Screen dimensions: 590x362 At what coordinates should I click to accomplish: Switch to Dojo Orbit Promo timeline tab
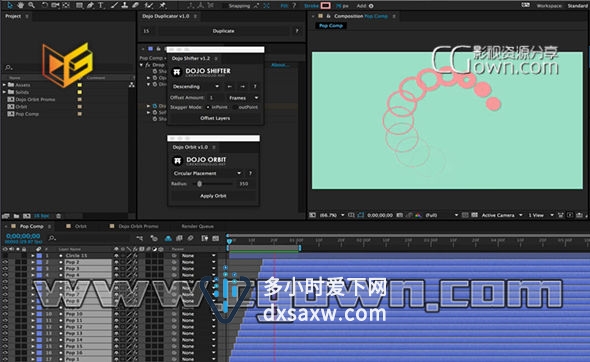tap(138, 226)
